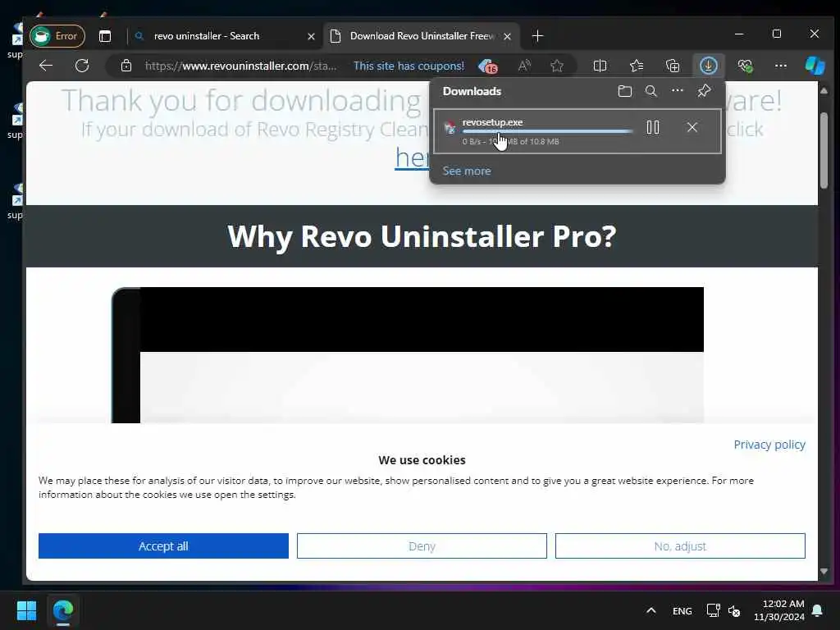Open Browser essentials heart icon

(745, 66)
